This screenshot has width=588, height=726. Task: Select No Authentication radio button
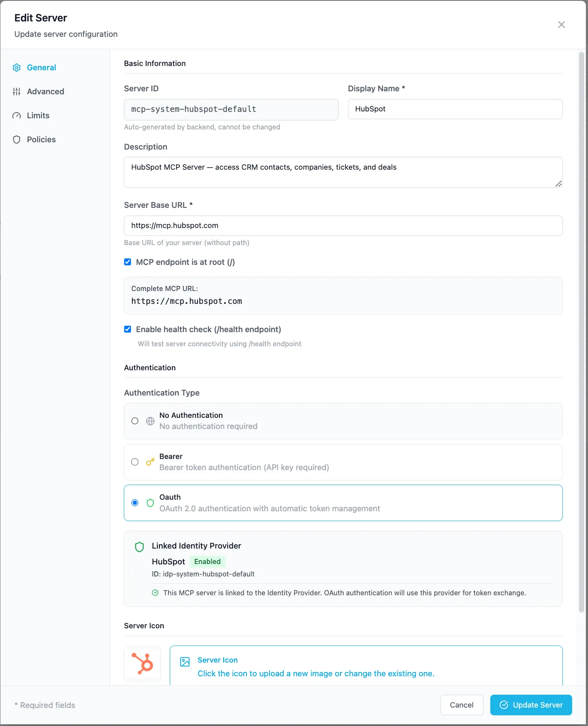[x=135, y=421]
